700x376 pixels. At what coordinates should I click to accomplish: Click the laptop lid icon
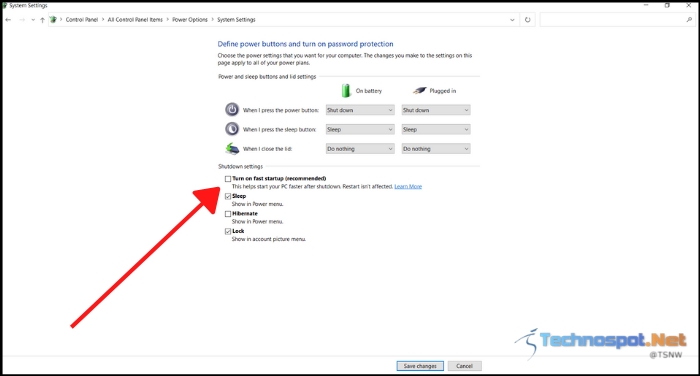click(232, 148)
